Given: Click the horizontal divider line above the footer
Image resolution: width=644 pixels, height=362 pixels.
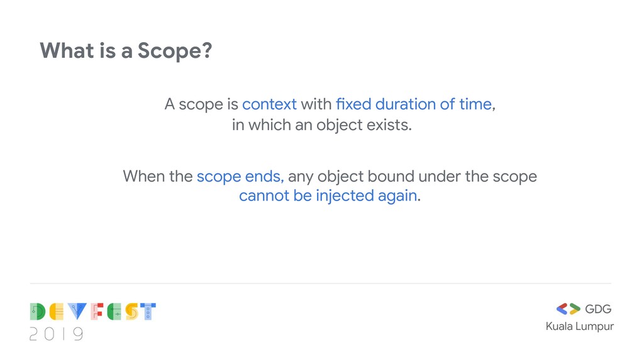Looking at the screenshot, I should click(x=321, y=283).
